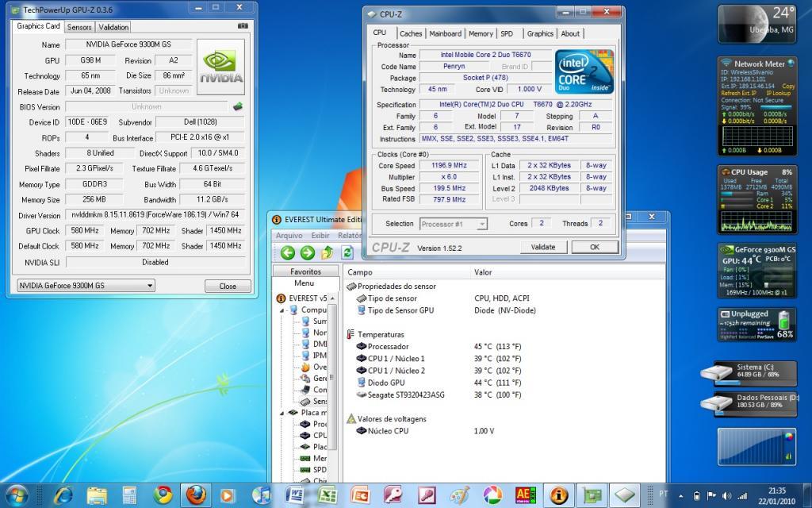This screenshot has height=508, width=812.
Task: Click the wireless signal bars tray icon
Action: (x=742, y=496)
